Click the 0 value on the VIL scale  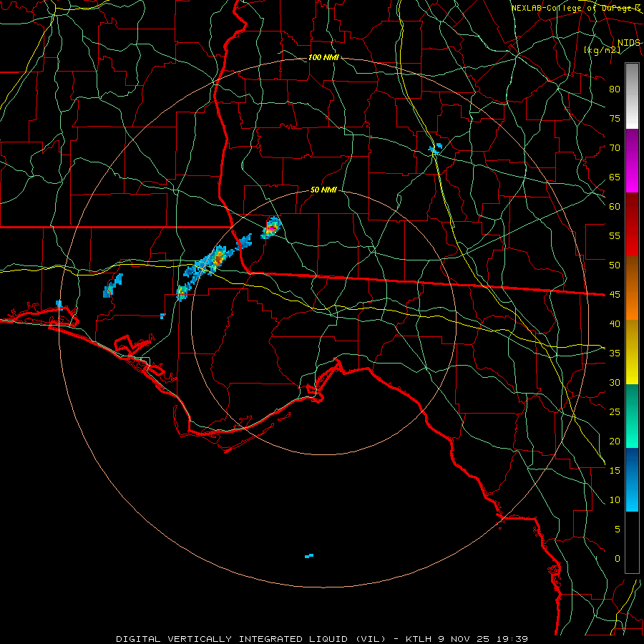(x=618, y=559)
